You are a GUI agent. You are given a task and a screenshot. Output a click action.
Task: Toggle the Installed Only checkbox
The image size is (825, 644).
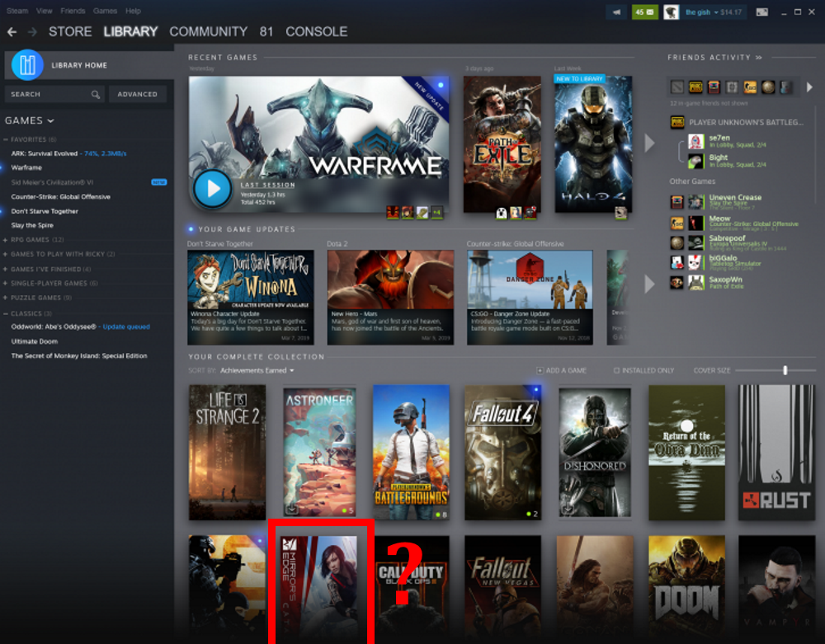click(x=617, y=371)
